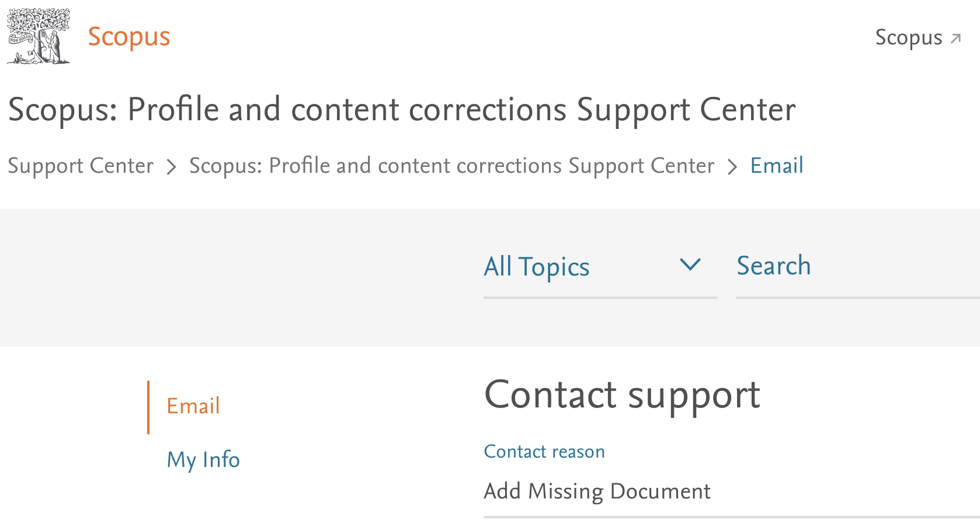
Task: Open the Add Missing Document contact reason dropdown
Action: pyautogui.click(x=597, y=491)
